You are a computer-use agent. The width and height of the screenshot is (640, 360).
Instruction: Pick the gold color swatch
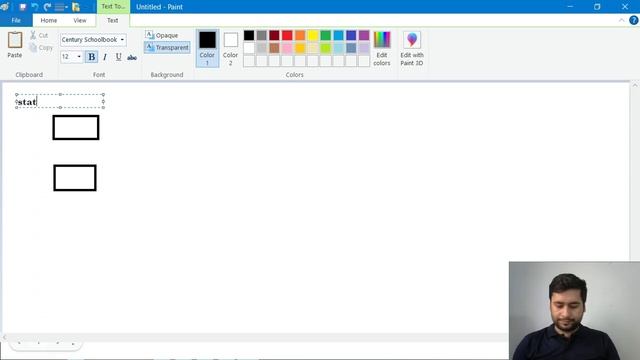pyautogui.click(x=300, y=48)
